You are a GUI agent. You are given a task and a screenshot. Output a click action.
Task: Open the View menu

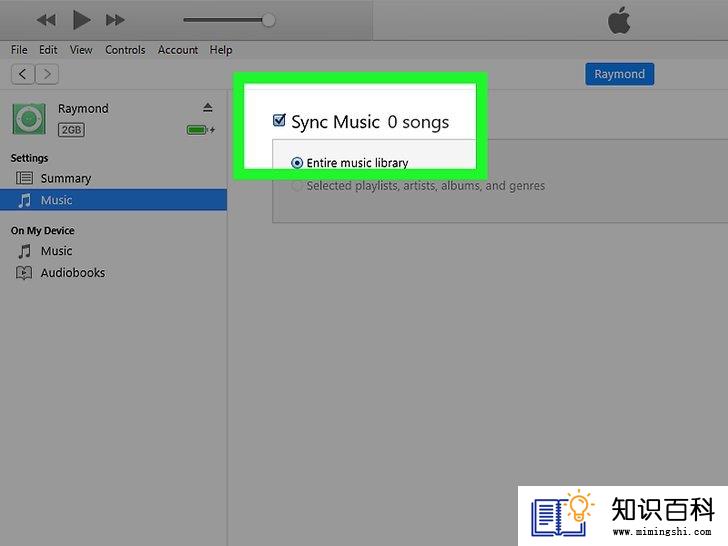tap(81, 50)
